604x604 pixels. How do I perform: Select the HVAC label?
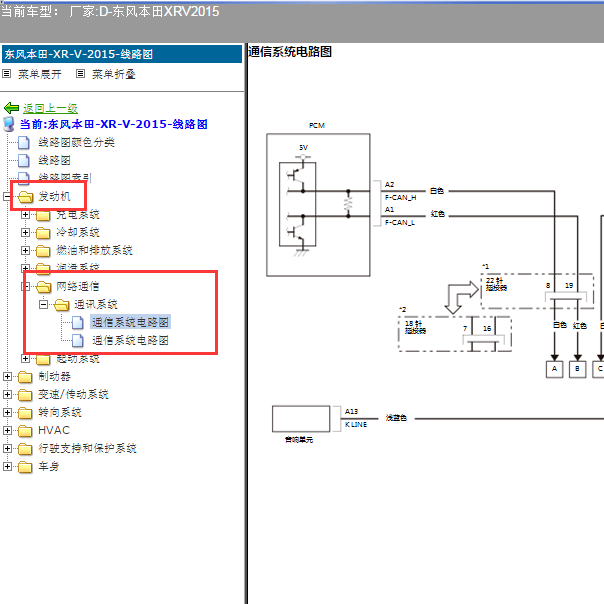[54, 430]
